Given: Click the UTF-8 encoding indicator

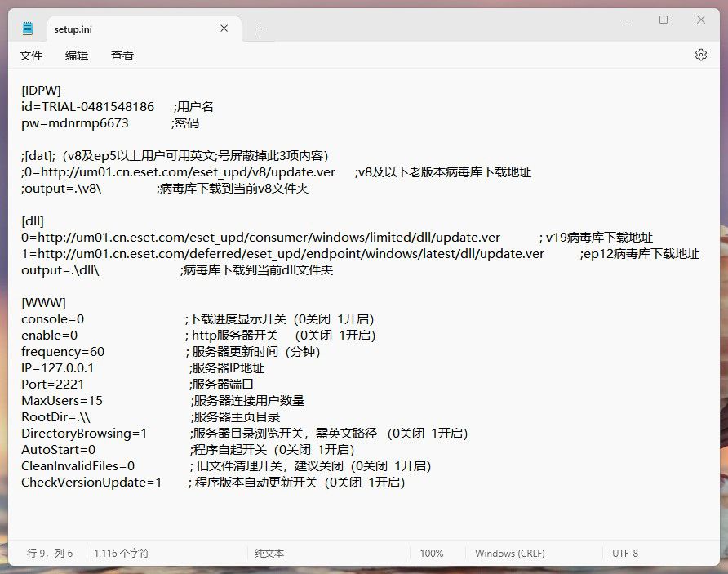Looking at the screenshot, I should 625,553.
